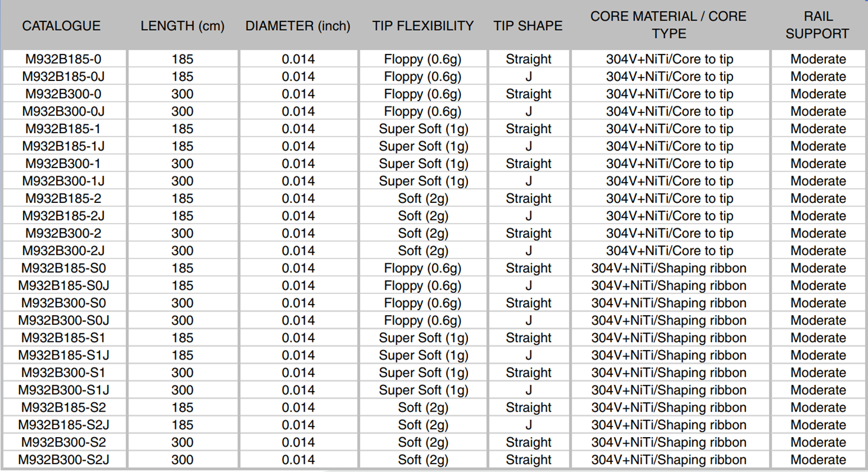Click tip flexibility cell for M932B300-1
The height and width of the screenshot is (472, 868).
(423, 163)
